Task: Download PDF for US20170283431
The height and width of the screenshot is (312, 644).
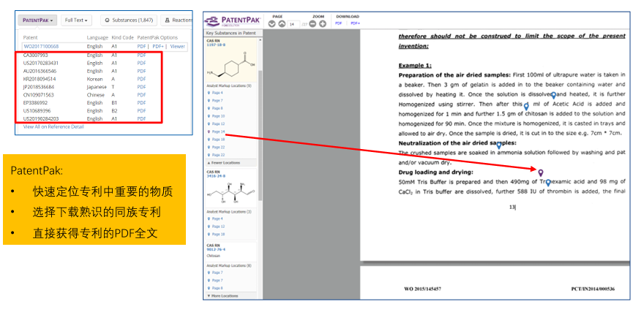Action: [141, 63]
